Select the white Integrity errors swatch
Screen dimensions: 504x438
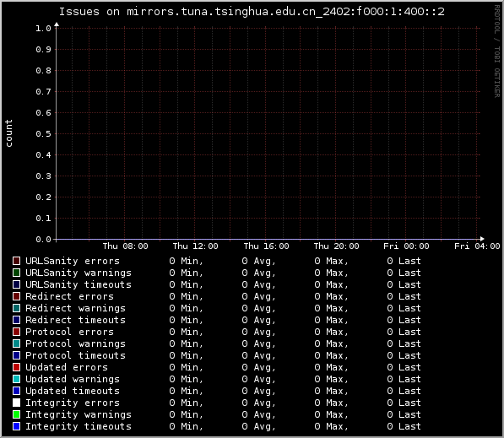16,403
